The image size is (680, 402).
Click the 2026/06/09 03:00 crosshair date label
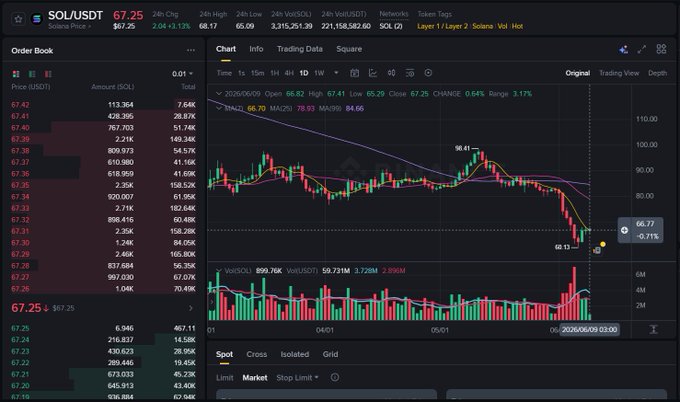(589, 330)
